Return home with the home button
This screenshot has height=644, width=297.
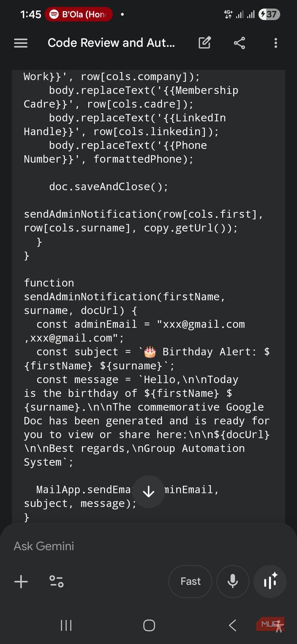[x=148, y=625]
